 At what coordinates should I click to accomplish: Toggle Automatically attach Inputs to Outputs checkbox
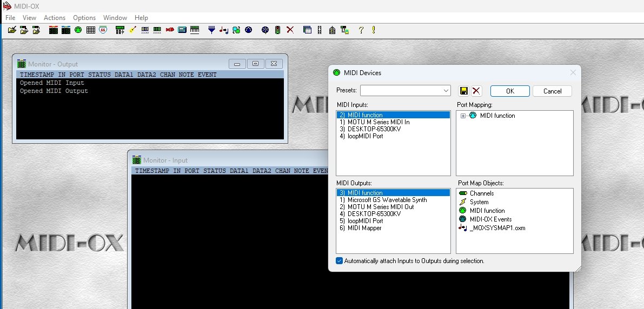coord(339,260)
